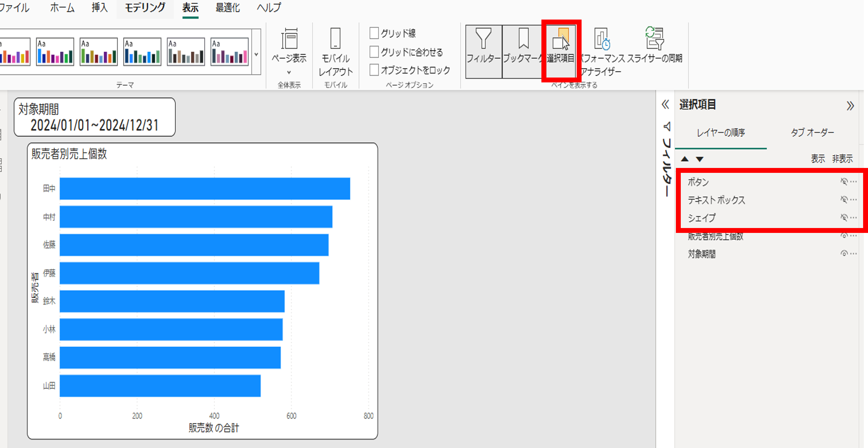The width and height of the screenshot is (868, 448).
Task: Expand the フィルター pane with double chevron
Action: coord(665,105)
